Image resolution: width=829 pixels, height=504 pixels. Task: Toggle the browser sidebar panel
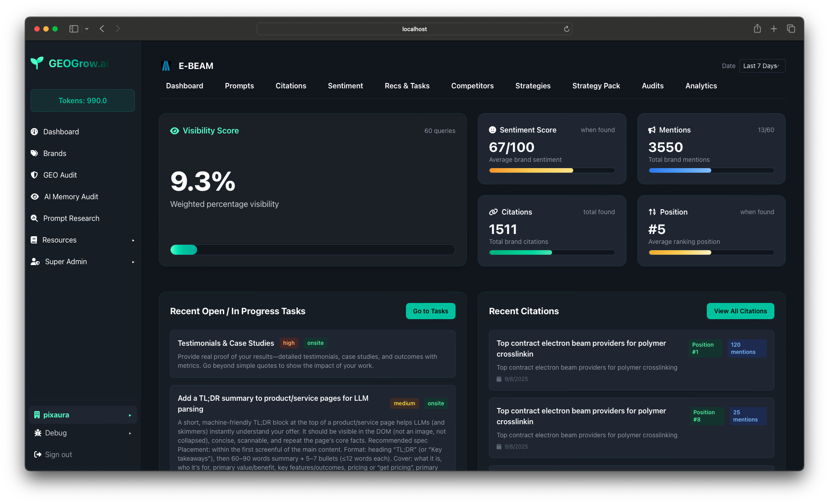(74, 29)
